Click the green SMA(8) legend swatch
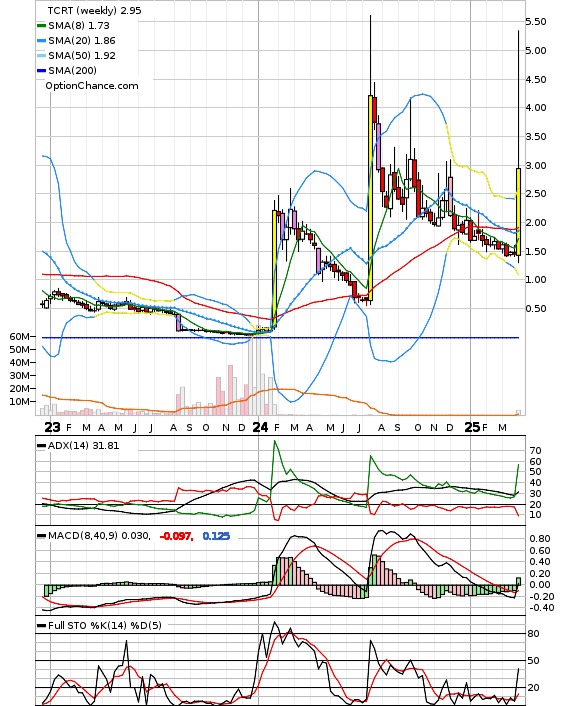The height and width of the screenshot is (706, 566). click(41, 26)
